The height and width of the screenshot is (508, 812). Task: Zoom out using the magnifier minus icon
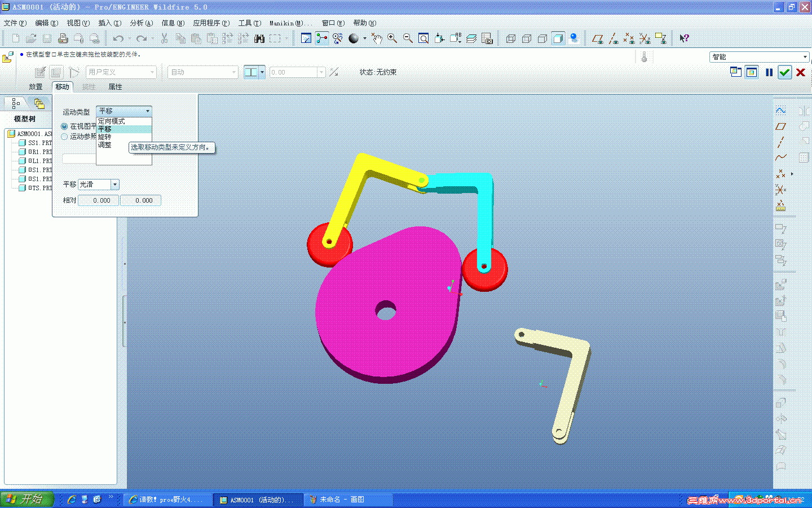(x=408, y=38)
